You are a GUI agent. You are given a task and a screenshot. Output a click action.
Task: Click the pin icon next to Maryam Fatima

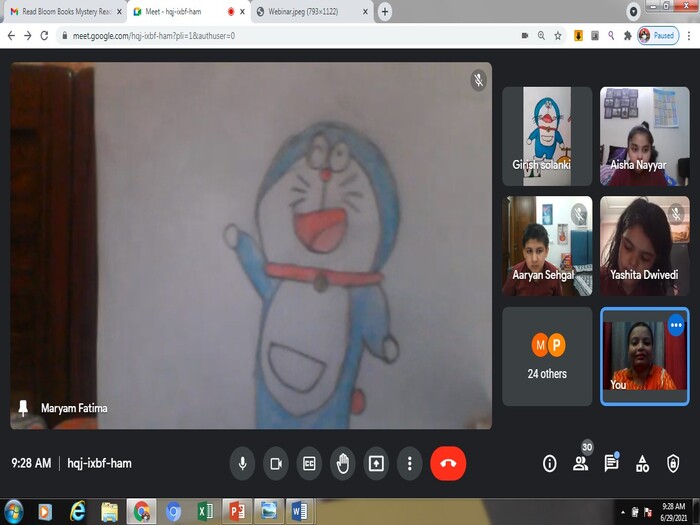pos(23,408)
